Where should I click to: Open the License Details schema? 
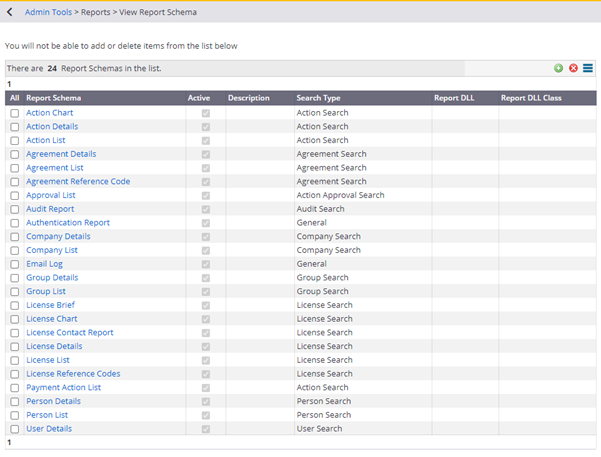coord(54,346)
